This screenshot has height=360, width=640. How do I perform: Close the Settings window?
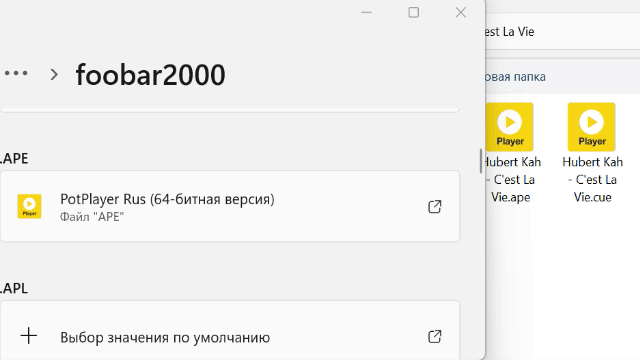pos(461,13)
